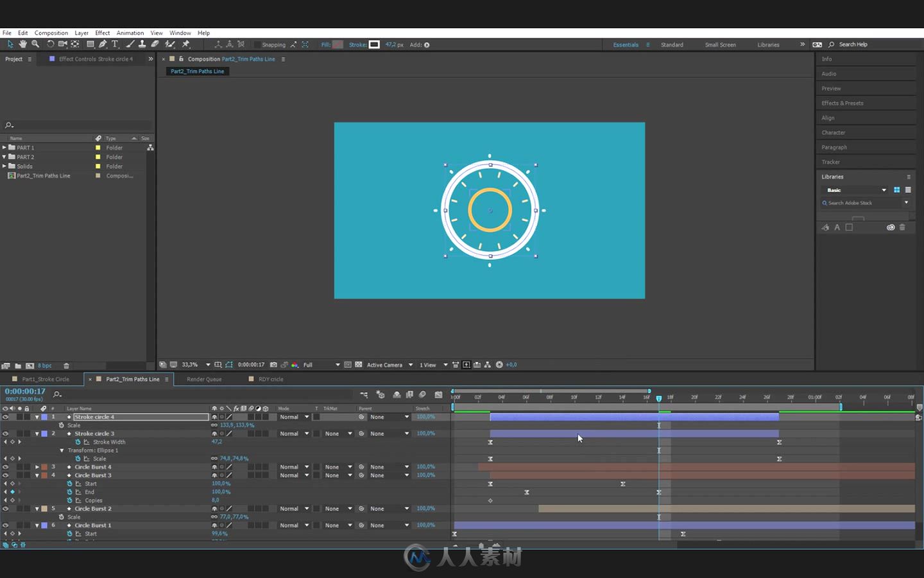
Task: Select the Rotation tool
Action: click(x=50, y=44)
